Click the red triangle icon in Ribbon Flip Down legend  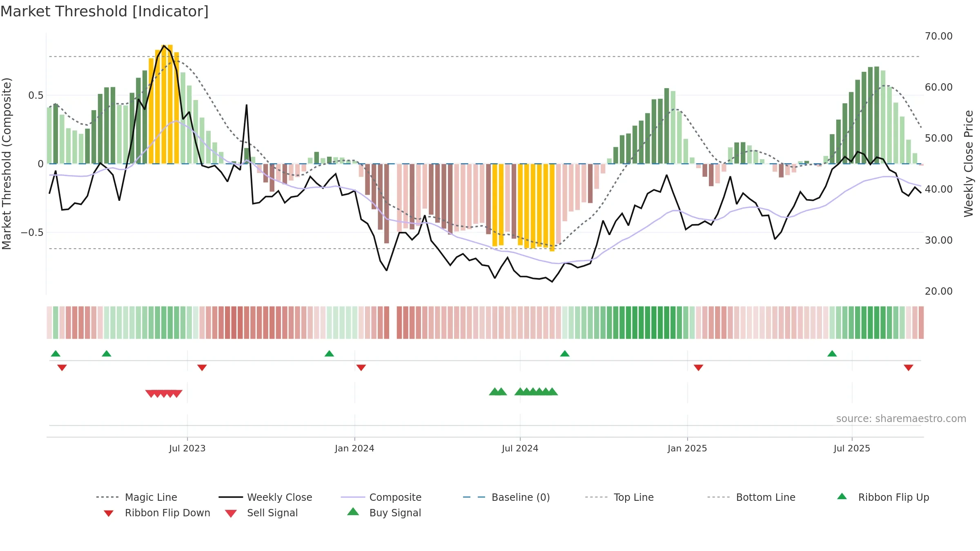pos(109,513)
